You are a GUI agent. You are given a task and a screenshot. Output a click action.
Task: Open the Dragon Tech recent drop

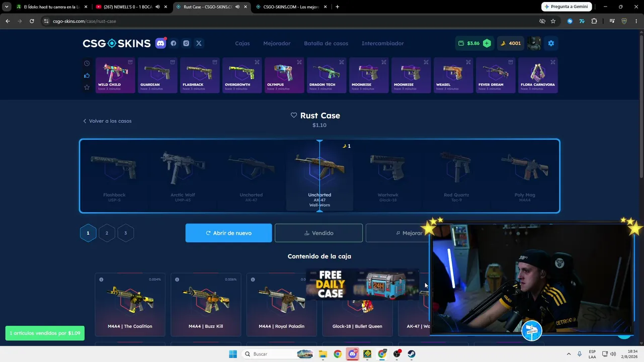point(327,75)
